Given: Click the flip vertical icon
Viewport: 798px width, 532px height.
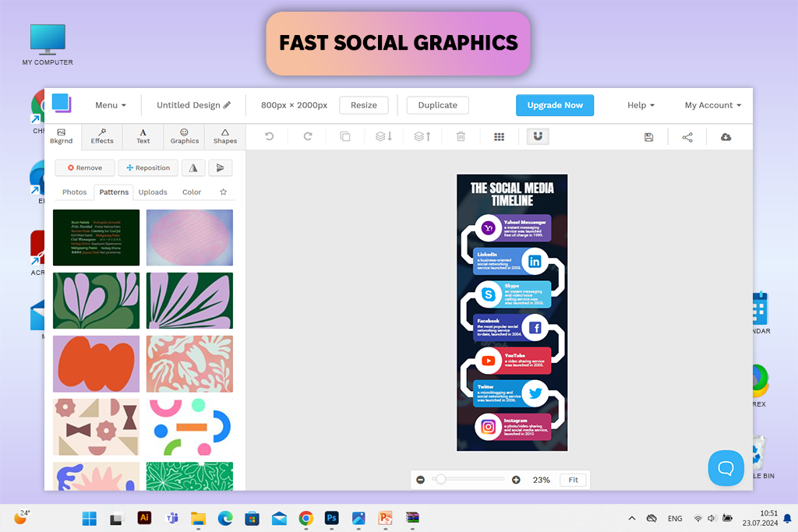Looking at the screenshot, I should pos(221,167).
